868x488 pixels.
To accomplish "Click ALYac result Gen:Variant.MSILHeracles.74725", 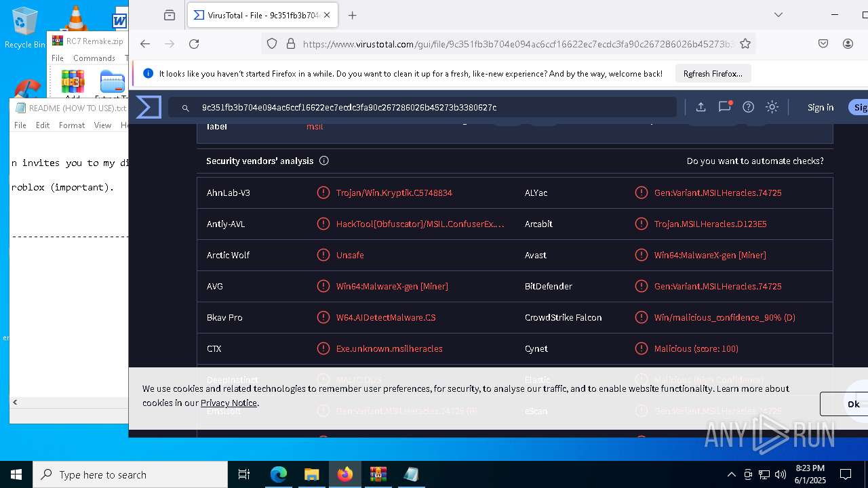I will pyautogui.click(x=717, y=192).
